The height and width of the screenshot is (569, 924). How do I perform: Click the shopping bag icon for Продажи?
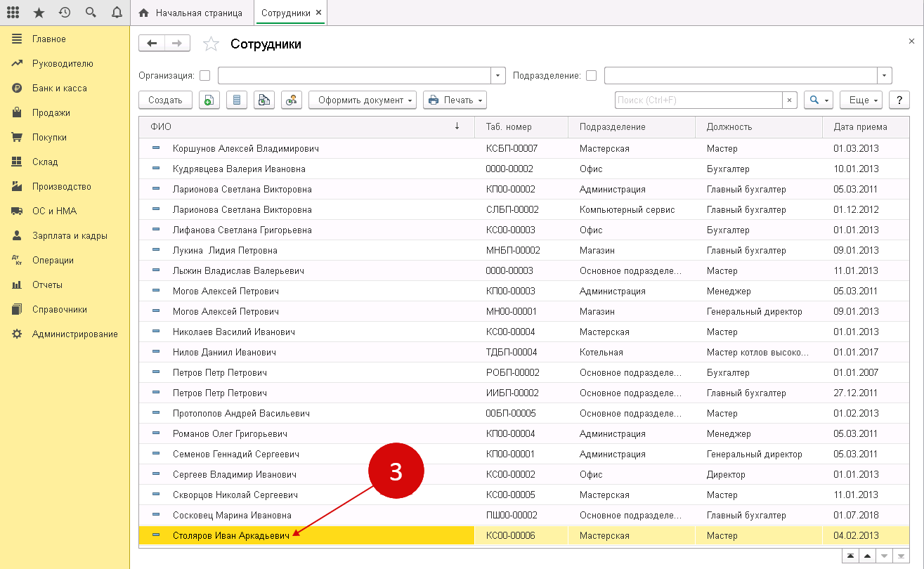pos(17,112)
